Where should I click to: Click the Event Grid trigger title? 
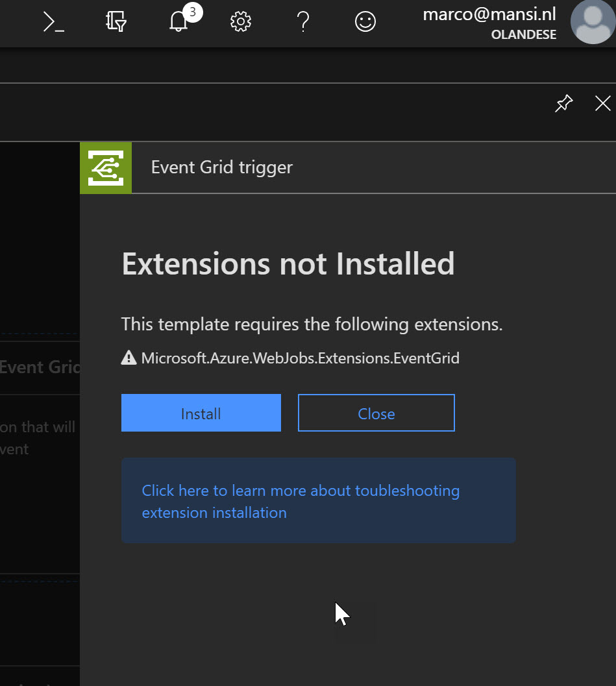pos(221,167)
